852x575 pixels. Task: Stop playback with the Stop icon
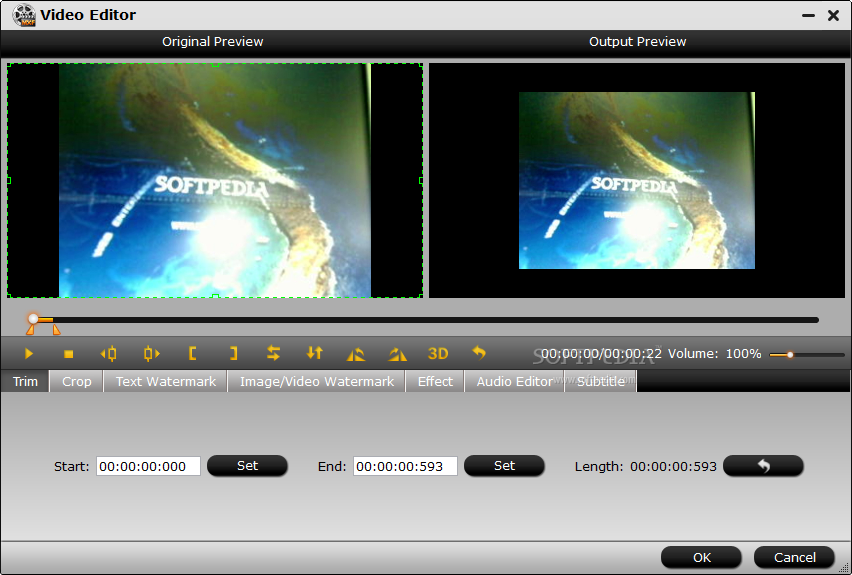(x=68, y=354)
